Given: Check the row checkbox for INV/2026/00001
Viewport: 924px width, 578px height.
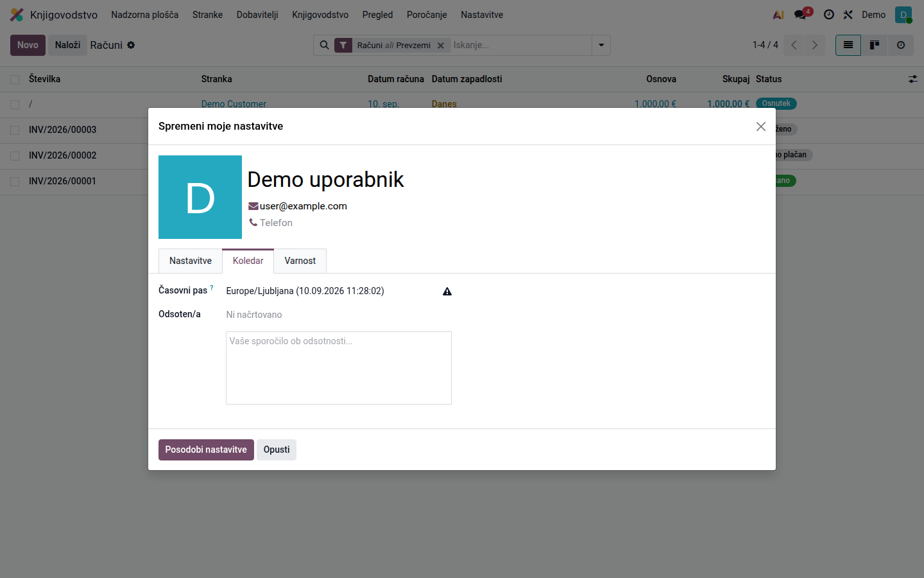Looking at the screenshot, I should (15, 182).
